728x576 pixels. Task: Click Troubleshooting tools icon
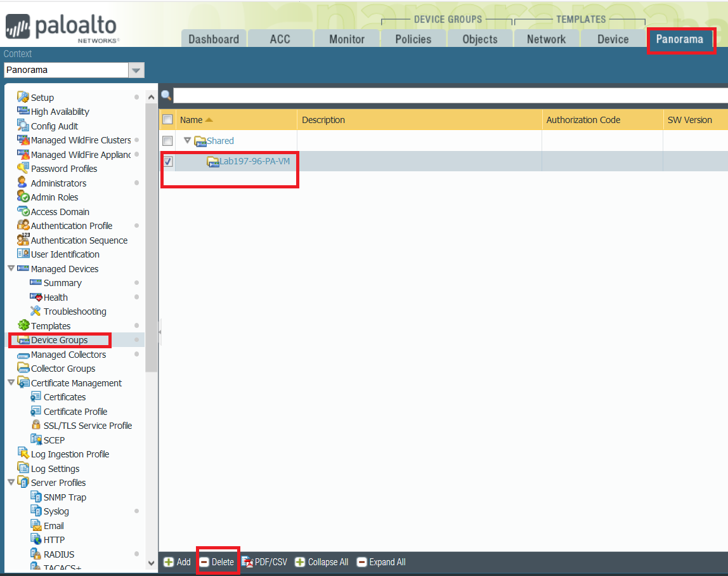pos(36,311)
